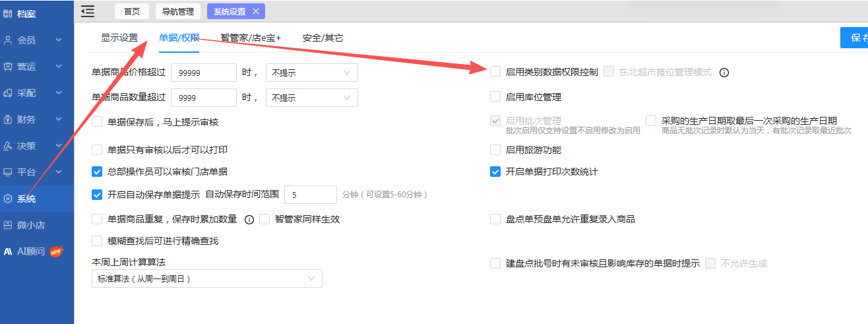
Task: Switch to the 安全/其它 tab
Action: click(323, 38)
